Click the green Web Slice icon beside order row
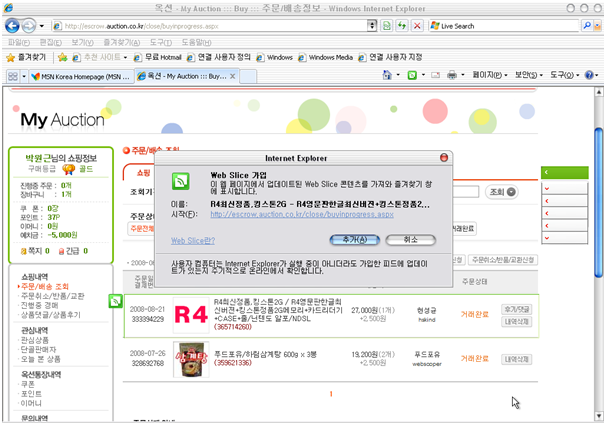This screenshot has height=425, width=606. (115, 301)
